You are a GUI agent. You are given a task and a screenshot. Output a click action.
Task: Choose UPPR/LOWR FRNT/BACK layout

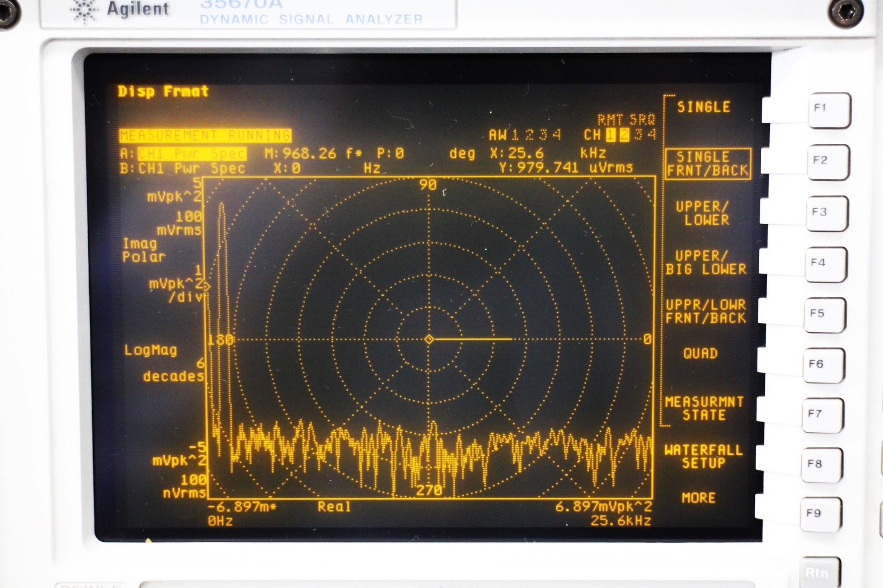(705, 311)
